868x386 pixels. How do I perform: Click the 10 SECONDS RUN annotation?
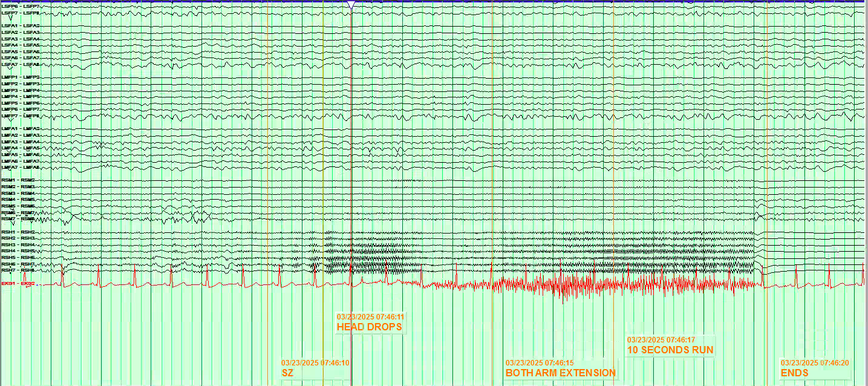tap(670, 350)
